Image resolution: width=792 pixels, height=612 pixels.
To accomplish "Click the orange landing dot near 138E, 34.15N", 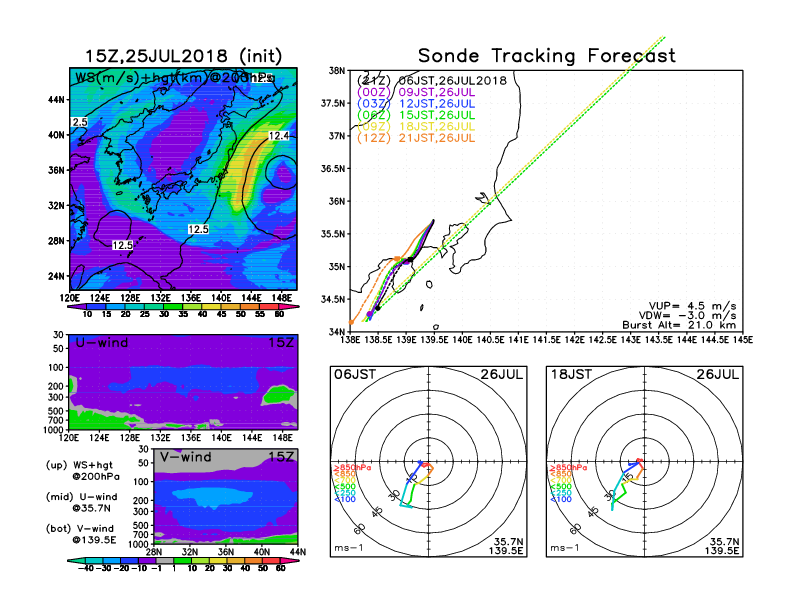I will coord(351,322).
